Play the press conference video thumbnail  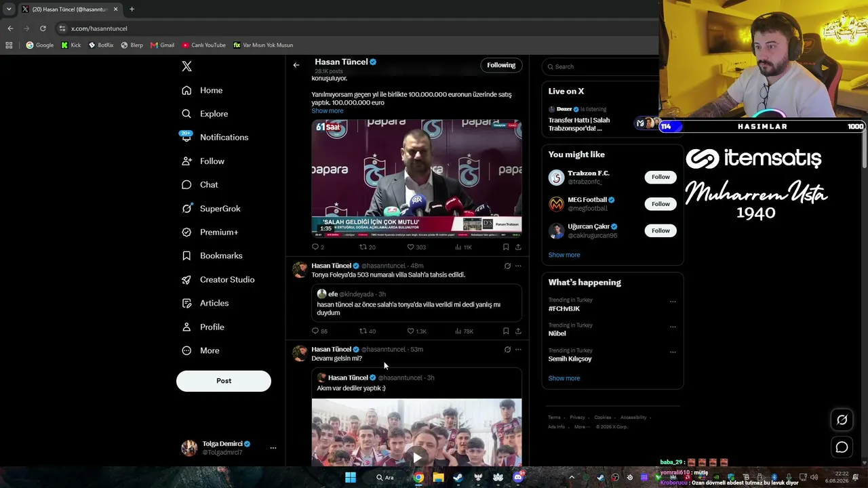click(416, 178)
